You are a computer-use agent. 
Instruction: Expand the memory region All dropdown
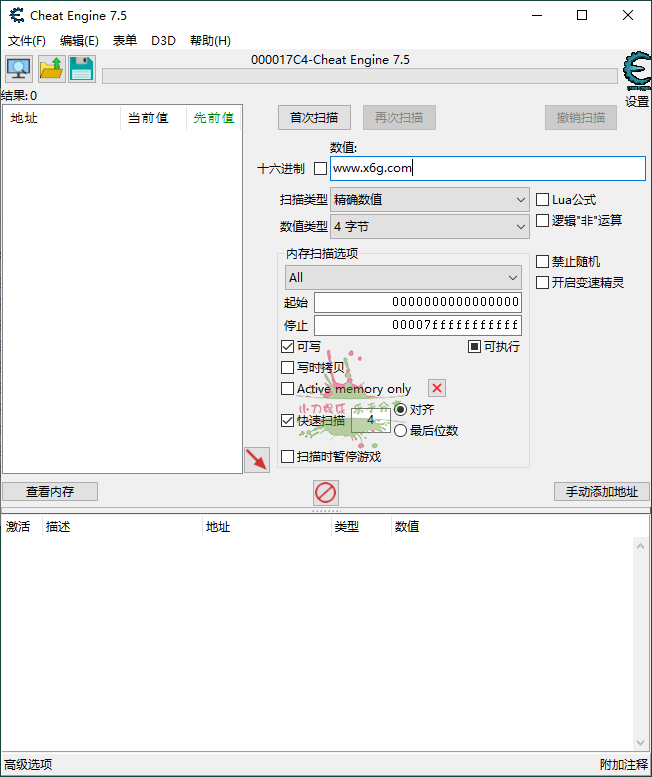click(402, 277)
